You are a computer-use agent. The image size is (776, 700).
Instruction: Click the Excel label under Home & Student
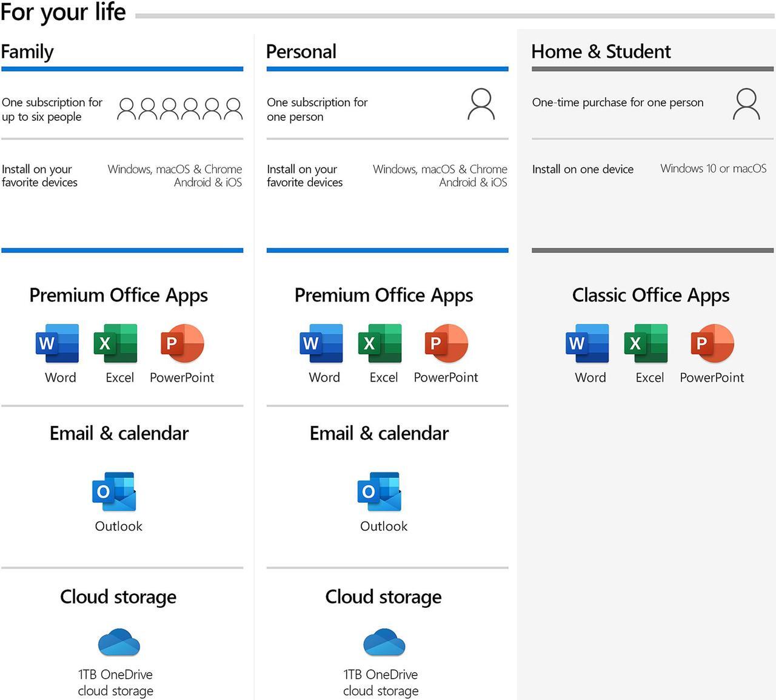650,377
